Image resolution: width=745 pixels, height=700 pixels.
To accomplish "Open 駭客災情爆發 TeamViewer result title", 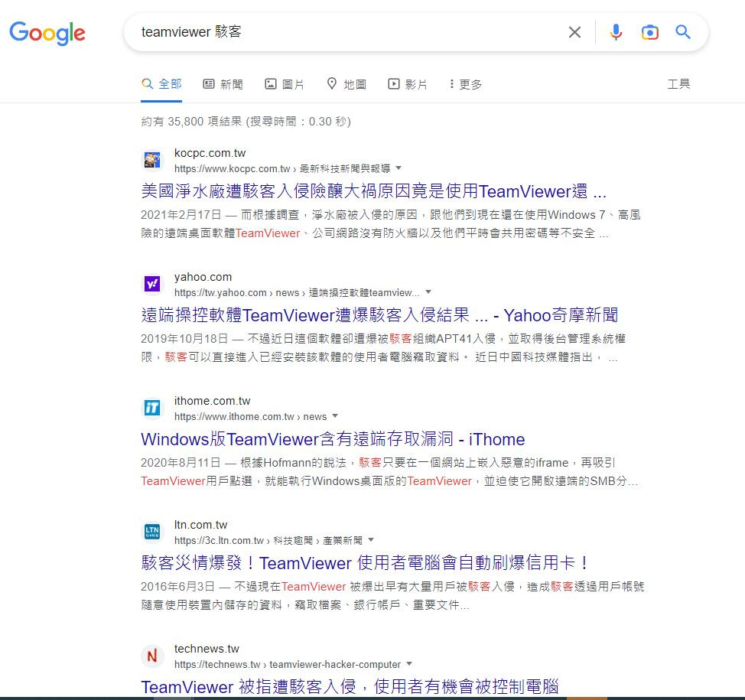I will 364,563.
